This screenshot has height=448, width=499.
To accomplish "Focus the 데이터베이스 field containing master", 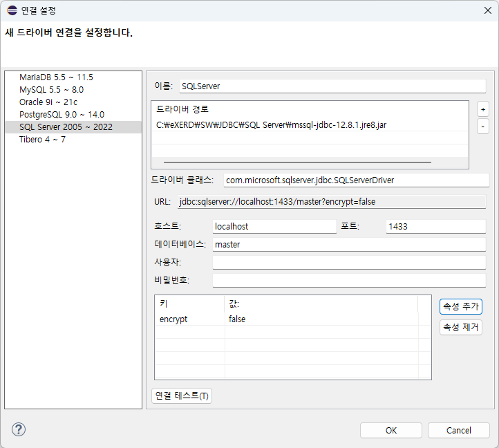I will pyautogui.click(x=349, y=245).
